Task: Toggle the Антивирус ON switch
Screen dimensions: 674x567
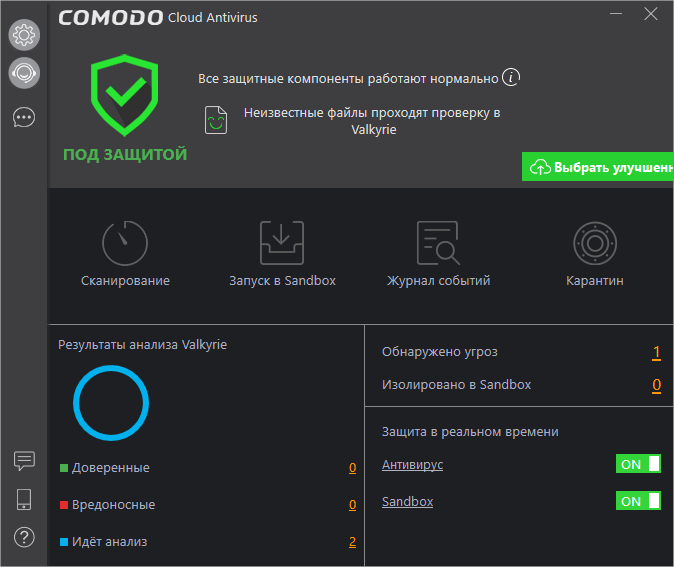Action: tap(638, 464)
